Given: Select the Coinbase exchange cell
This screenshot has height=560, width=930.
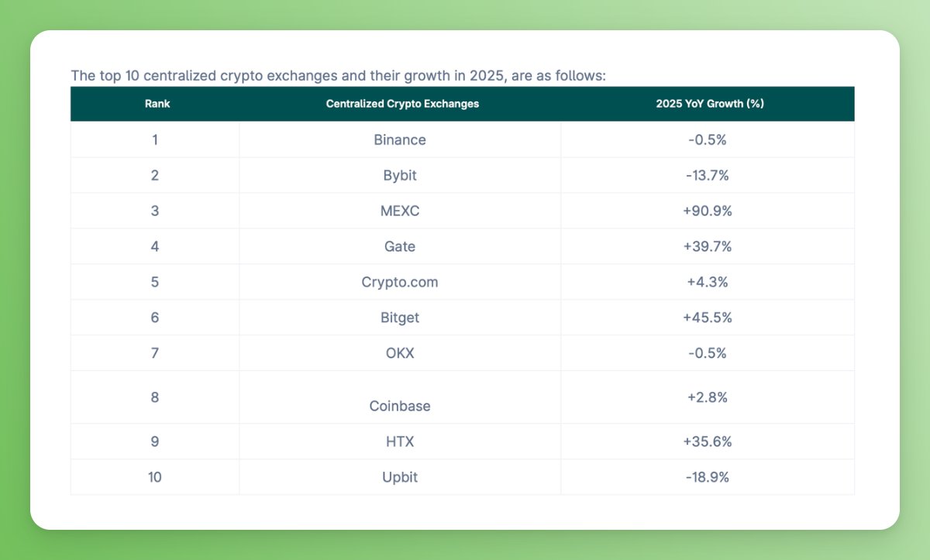Looking at the screenshot, I should tap(400, 406).
